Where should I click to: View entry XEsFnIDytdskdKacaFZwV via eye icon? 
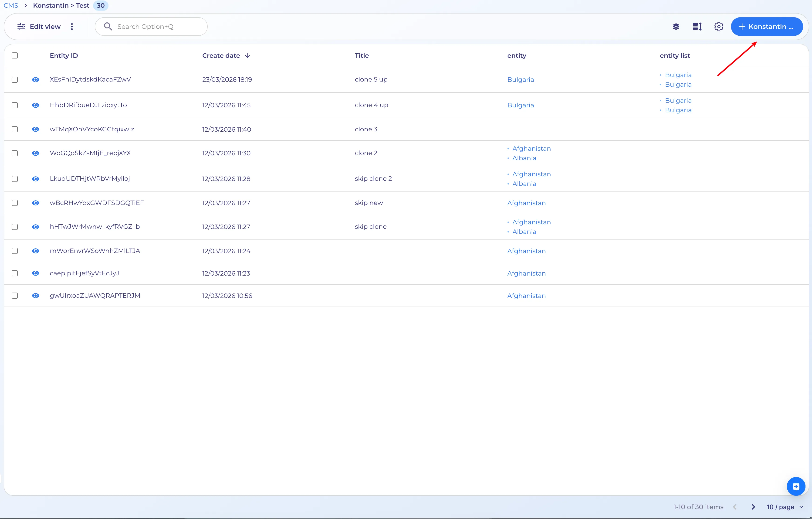click(x=35, y=80)
